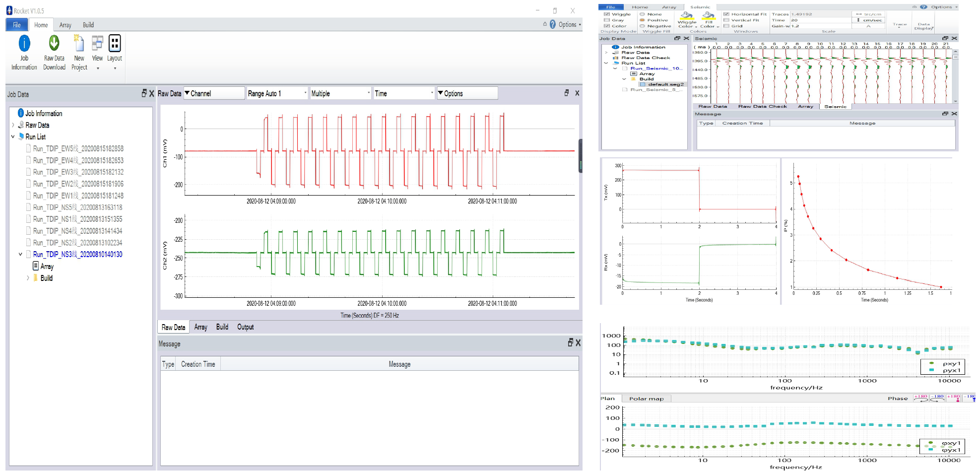Float the Message panel in main window

click(x=571, y=342)
